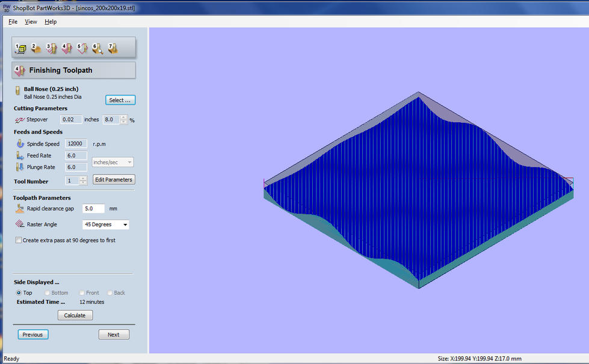Click the Stepover icon
The image size is (589, 364).
click(19, 120)
